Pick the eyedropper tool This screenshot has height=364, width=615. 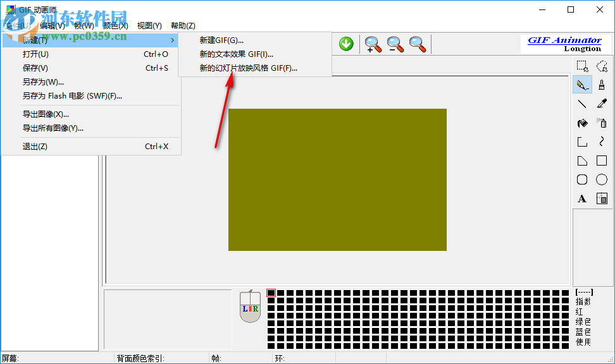602,103
